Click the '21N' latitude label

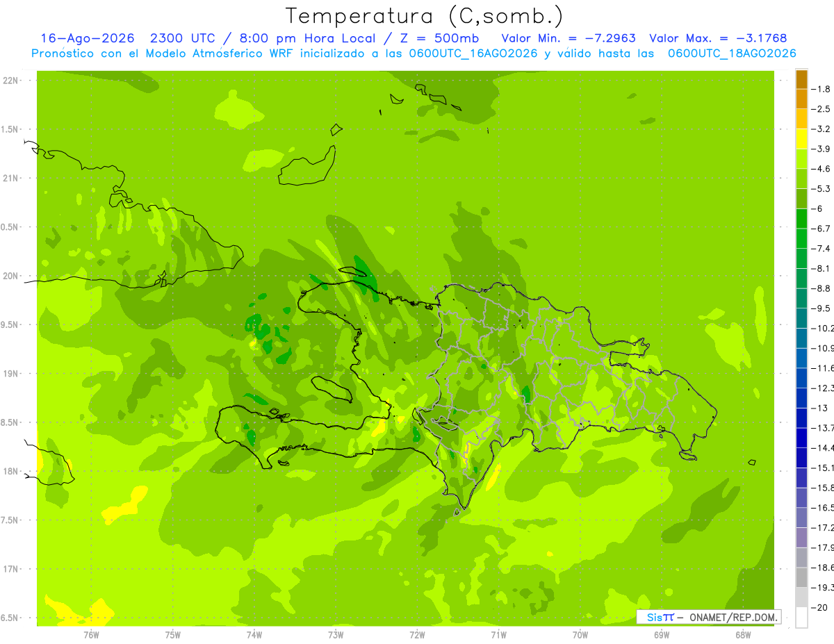click(x=10, y=178)
